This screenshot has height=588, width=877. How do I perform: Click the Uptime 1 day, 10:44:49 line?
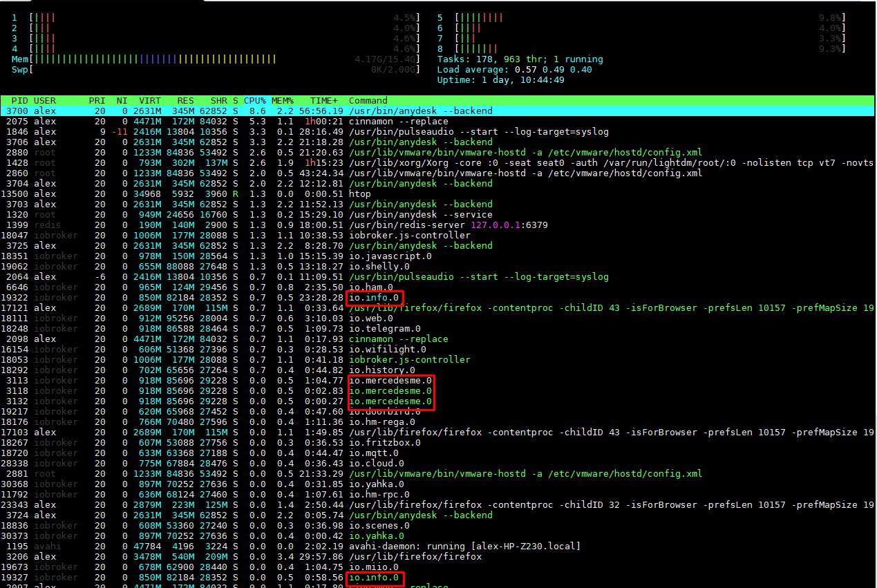pos(500,79)
